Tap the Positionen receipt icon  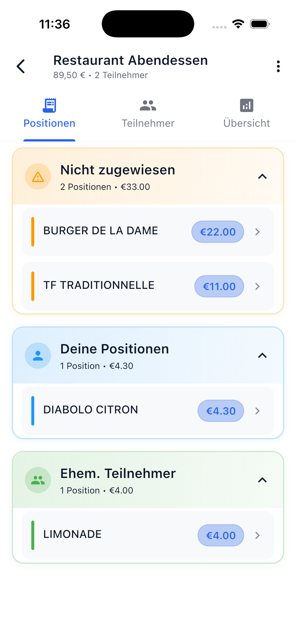pyautogui.click(x=50, y=105)
